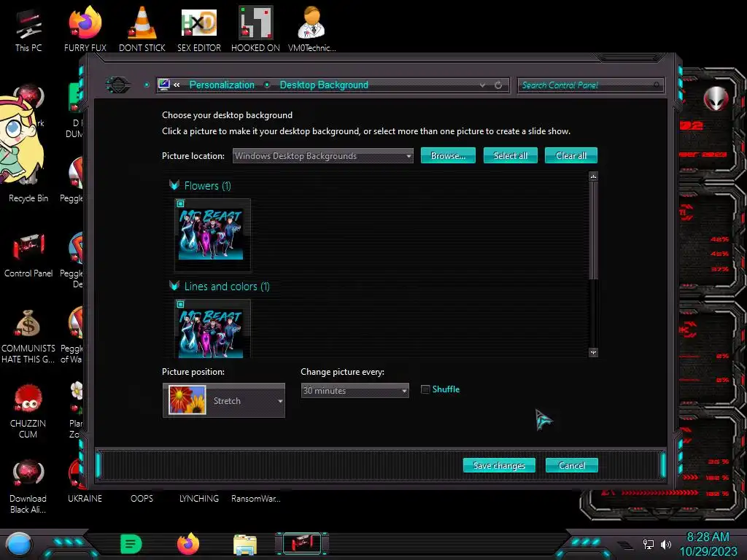Viewport: 747px width, 560px height.
Task: Open the network icon in system tray
Action: pos(649,544)
